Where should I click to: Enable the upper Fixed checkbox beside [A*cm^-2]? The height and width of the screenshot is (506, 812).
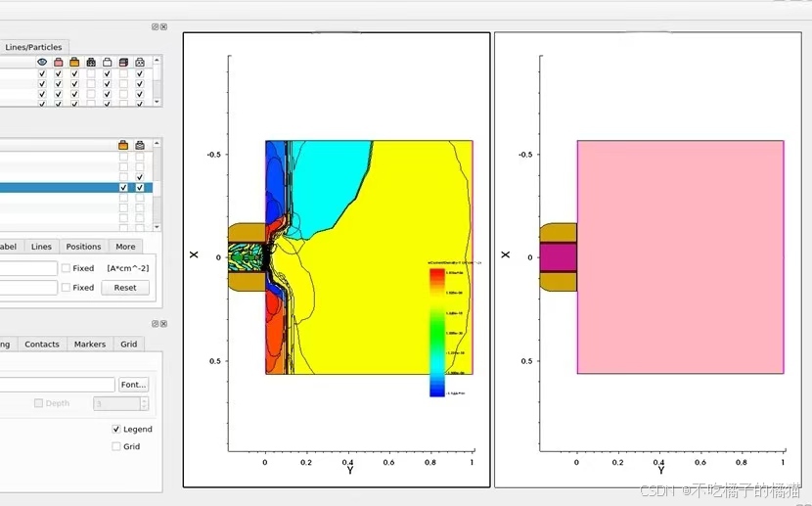click(x=66, y=268)
